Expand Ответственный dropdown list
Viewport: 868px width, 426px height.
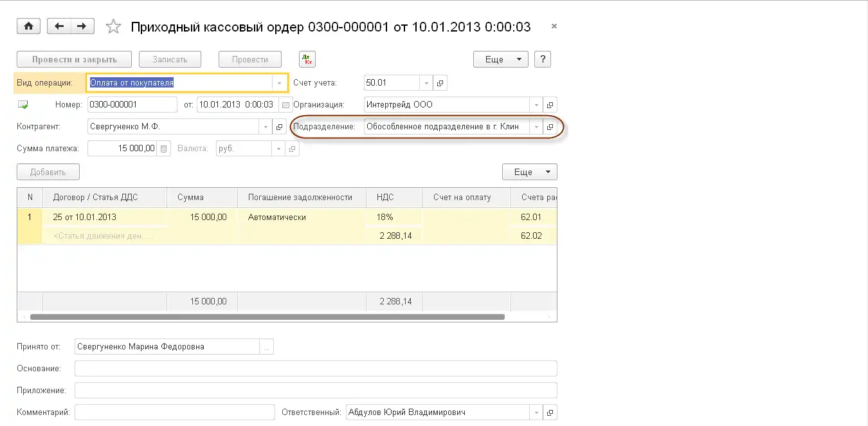coord(536,412)
